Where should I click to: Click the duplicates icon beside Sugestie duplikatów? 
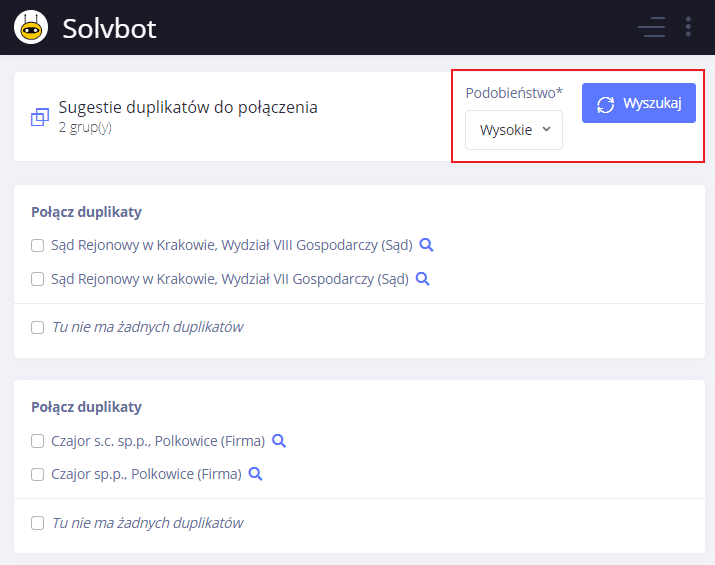click(40, 117)
